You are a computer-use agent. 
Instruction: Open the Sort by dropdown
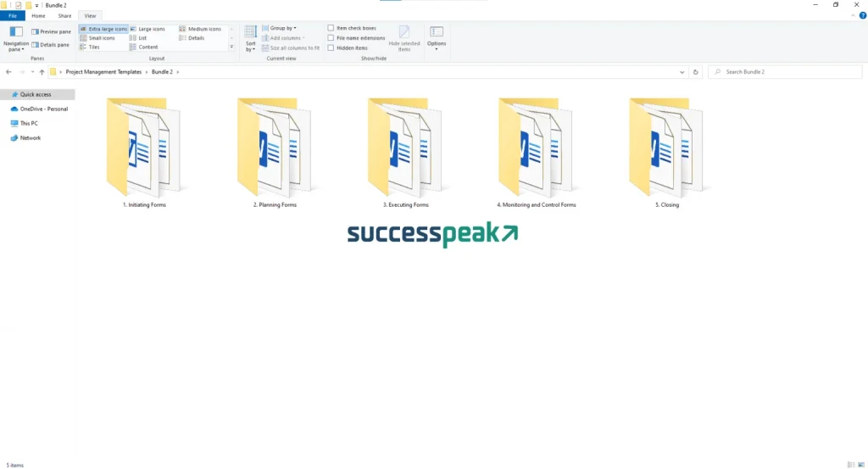click(250, 40)
